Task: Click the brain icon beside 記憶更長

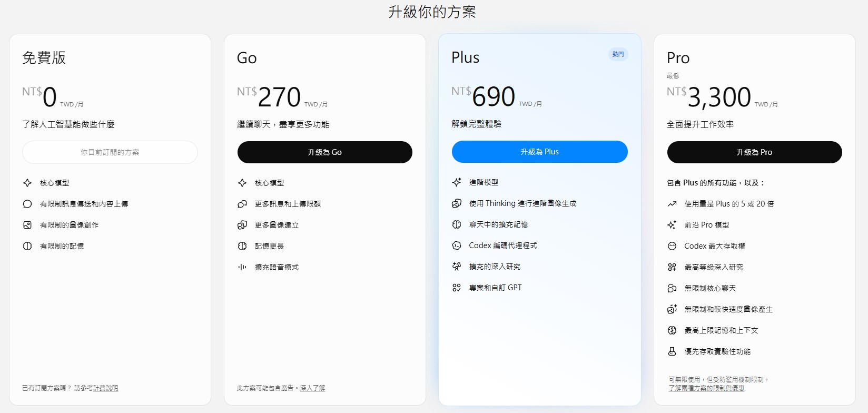Action: [x=242, y=246]
